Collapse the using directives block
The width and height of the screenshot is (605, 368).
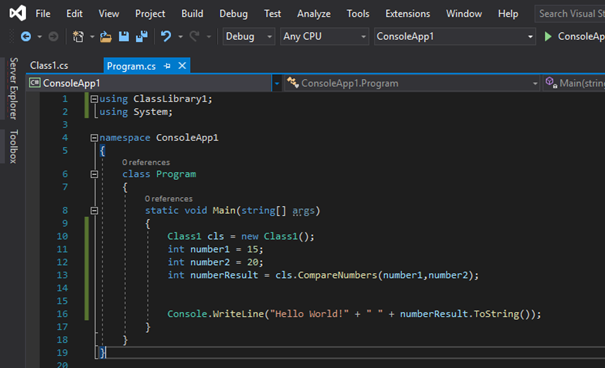coord(94,99)
